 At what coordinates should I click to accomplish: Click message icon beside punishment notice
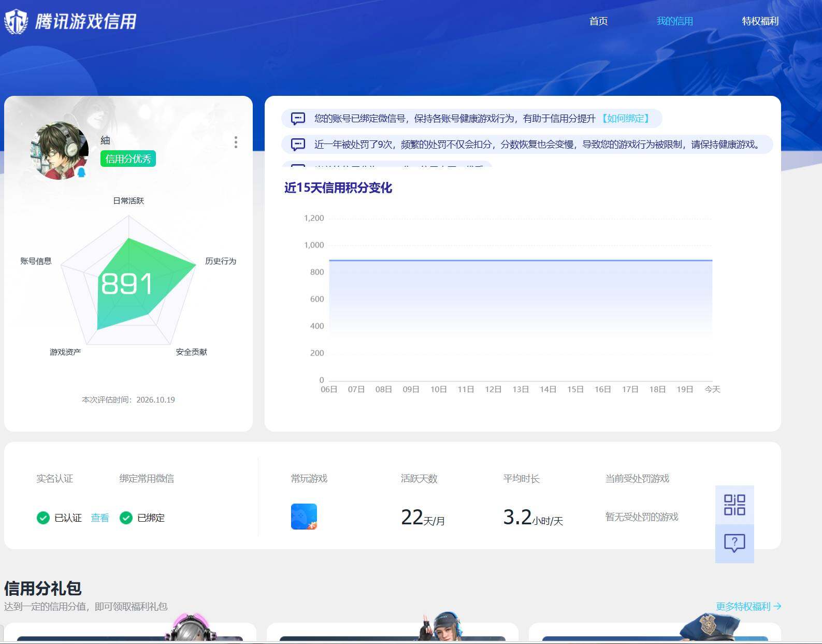(298, 145)
